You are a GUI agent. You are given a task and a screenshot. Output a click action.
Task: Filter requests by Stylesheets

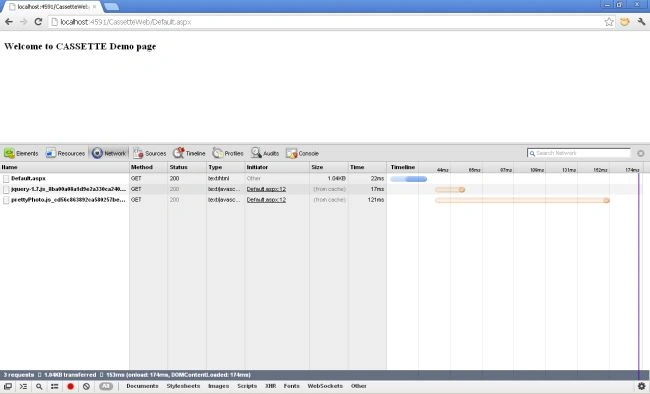[x=183, y=386]
